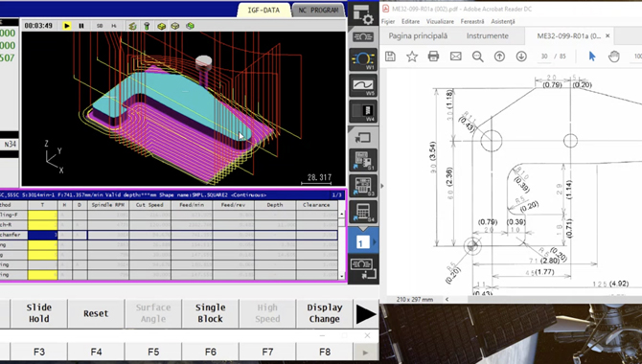This screenshot has width=642, height=364.
Task: Click the F6 key
Action: pos(210,352)
